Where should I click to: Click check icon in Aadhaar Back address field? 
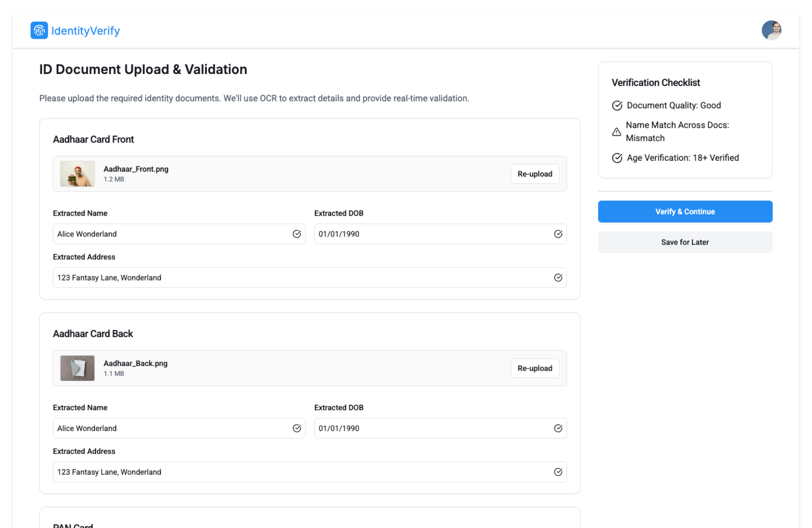558,472
